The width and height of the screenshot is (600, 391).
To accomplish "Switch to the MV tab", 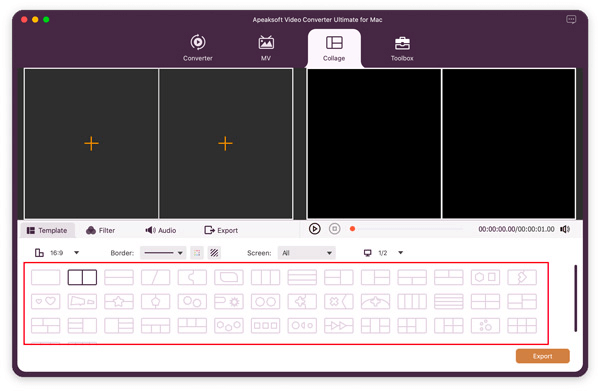I will (266, 48).
